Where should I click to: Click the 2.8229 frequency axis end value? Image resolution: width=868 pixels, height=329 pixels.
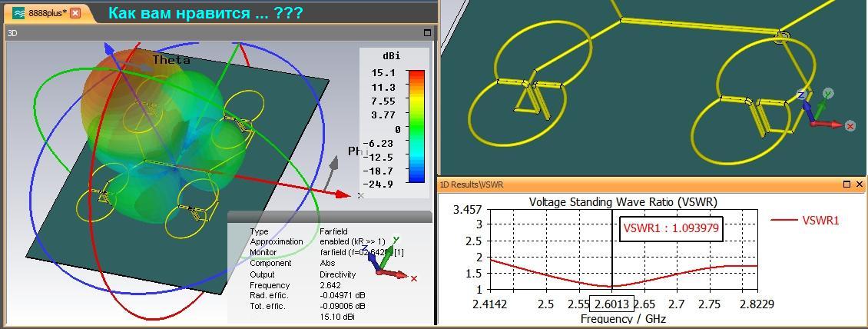tap(757, 304)
